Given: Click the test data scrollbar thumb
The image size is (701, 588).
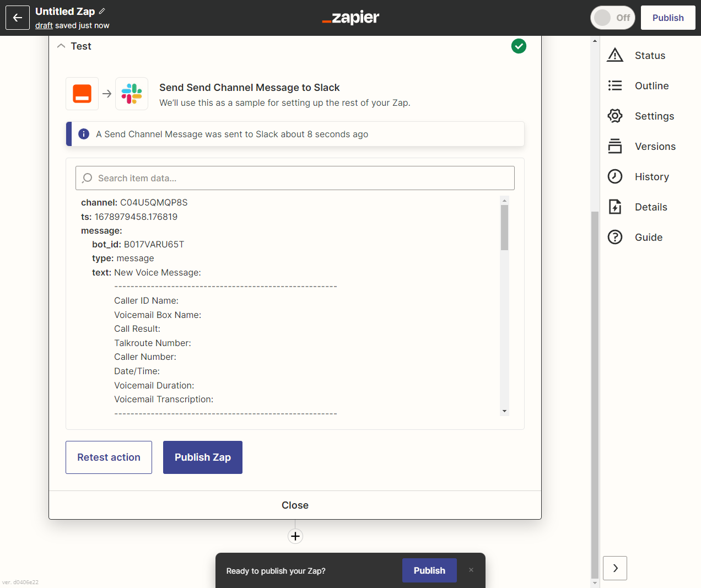Looking at the screenshot, I should point(504,227).
